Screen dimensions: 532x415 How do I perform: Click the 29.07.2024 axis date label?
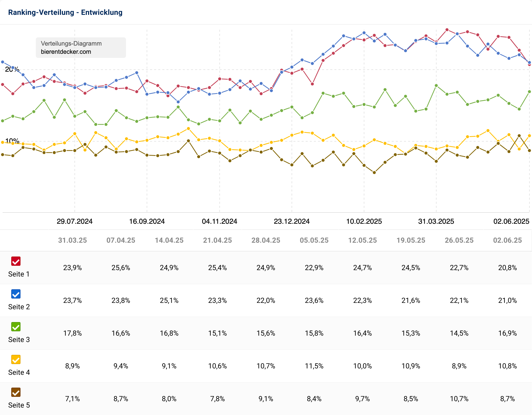(x=75, y=221)
